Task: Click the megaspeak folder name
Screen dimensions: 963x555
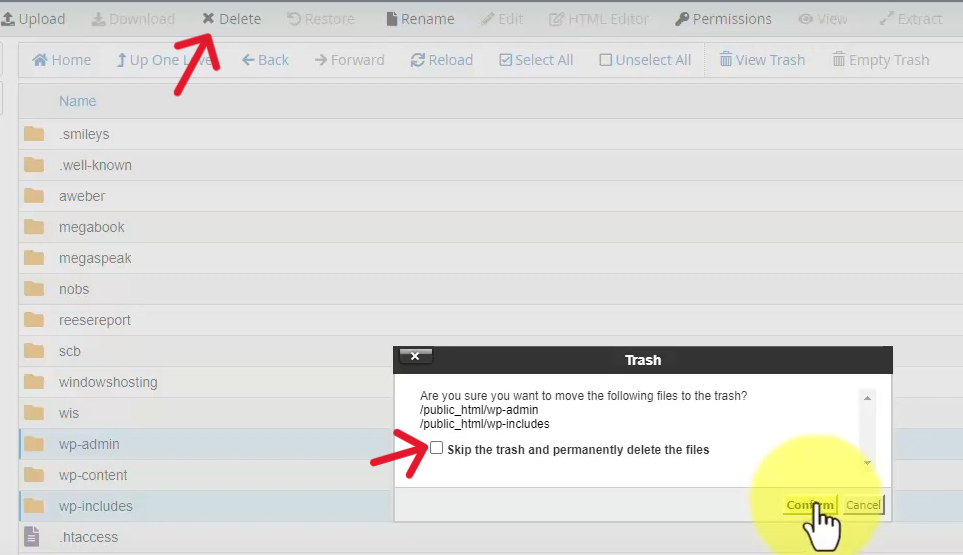Action: click(x=95, y=258)
